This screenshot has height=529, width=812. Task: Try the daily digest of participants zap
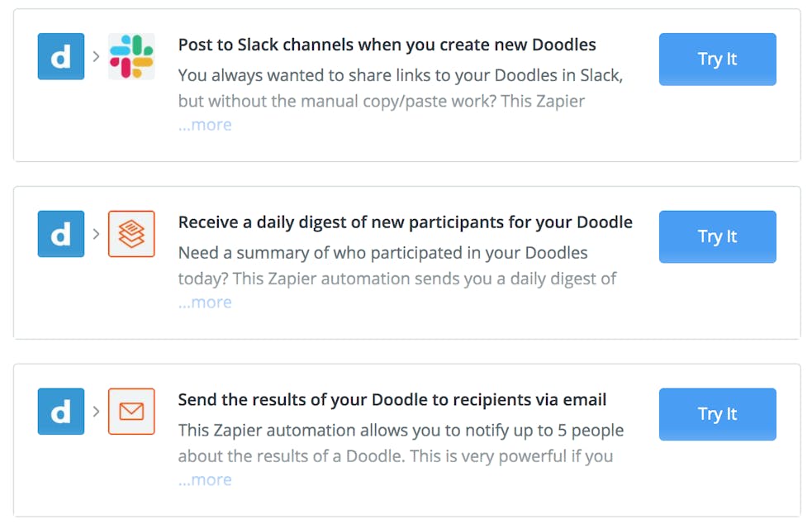[717, 236]
